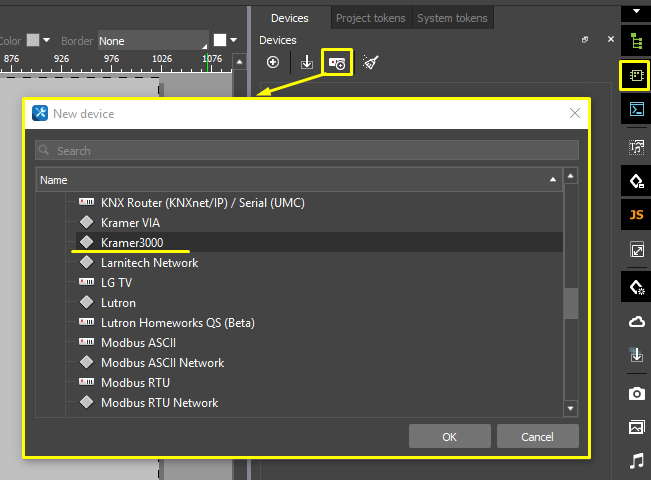Open the JS scripts panel in sidebar

point(636,215)
